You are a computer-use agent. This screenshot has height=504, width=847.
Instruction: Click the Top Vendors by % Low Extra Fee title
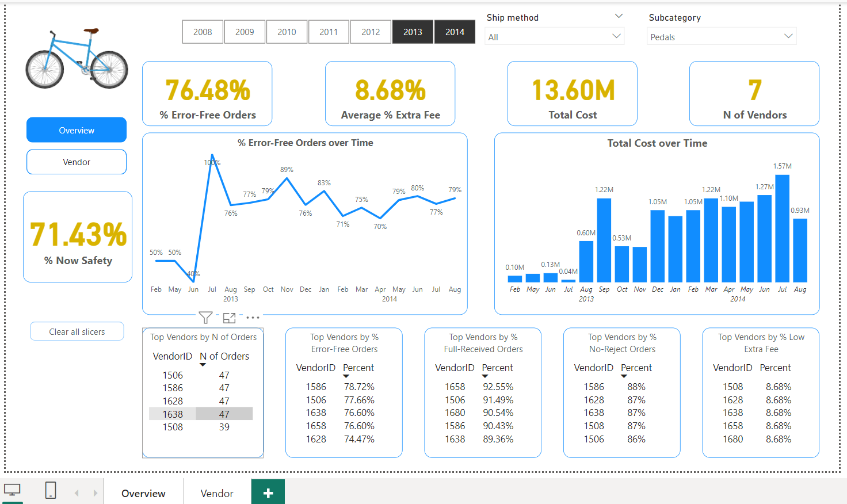click(761, 343)
